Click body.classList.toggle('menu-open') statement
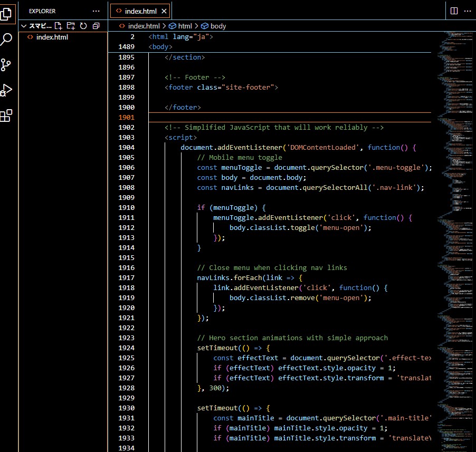476x452 pixels. [x=300, y=227]
